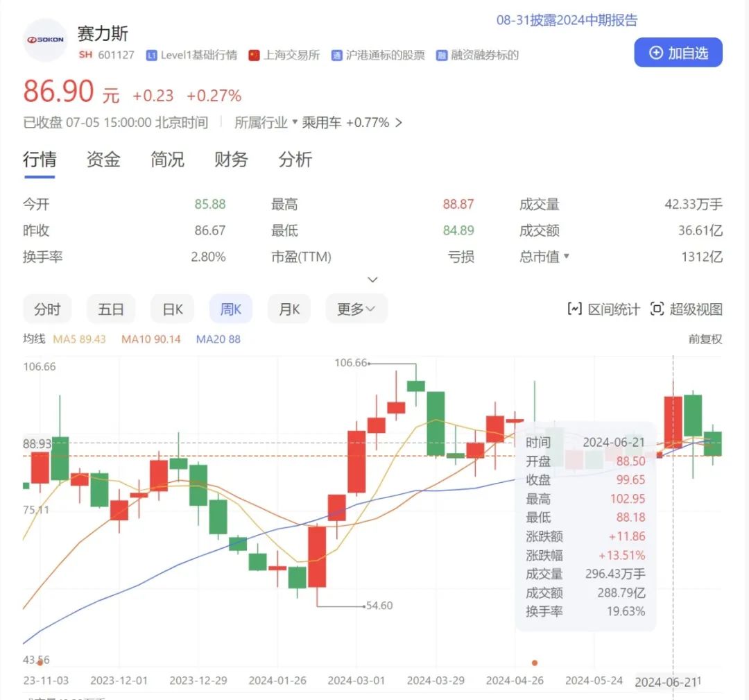The width and height of the screenshot is (749, 700).
Task: Expand more quote details chevron
Action: tap(372, 280)
